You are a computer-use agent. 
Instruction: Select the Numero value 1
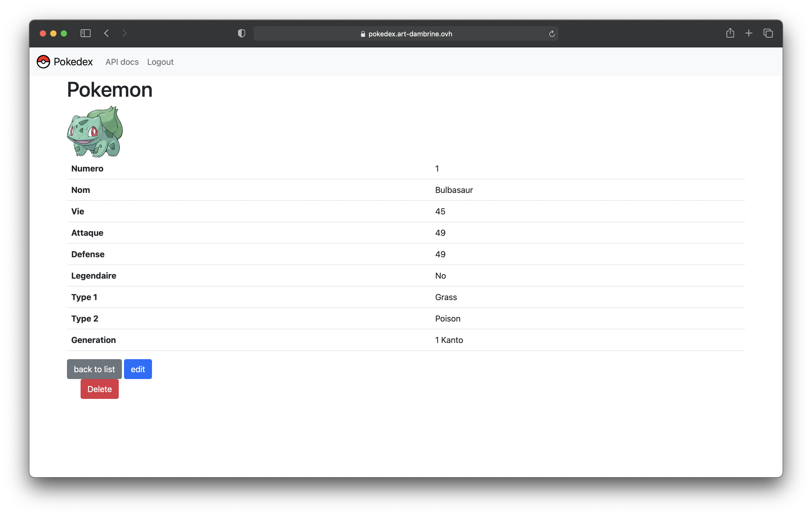click(x=437, y=169)
